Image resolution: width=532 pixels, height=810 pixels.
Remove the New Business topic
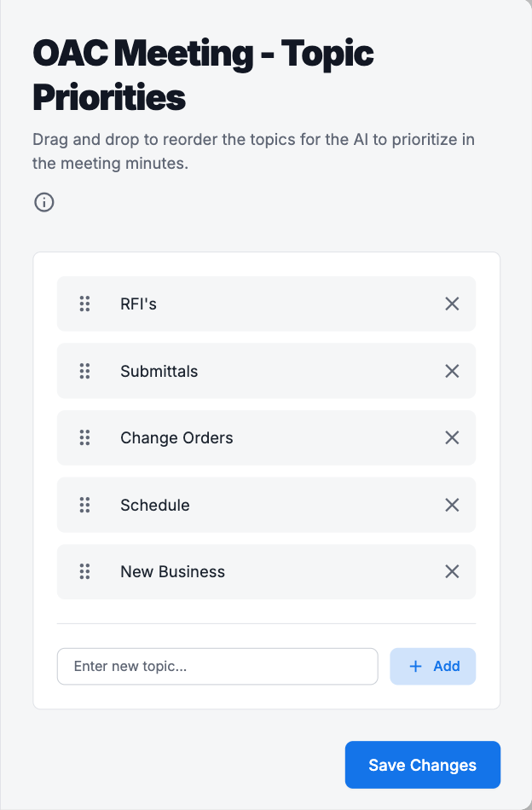click(x=452, y=571)
